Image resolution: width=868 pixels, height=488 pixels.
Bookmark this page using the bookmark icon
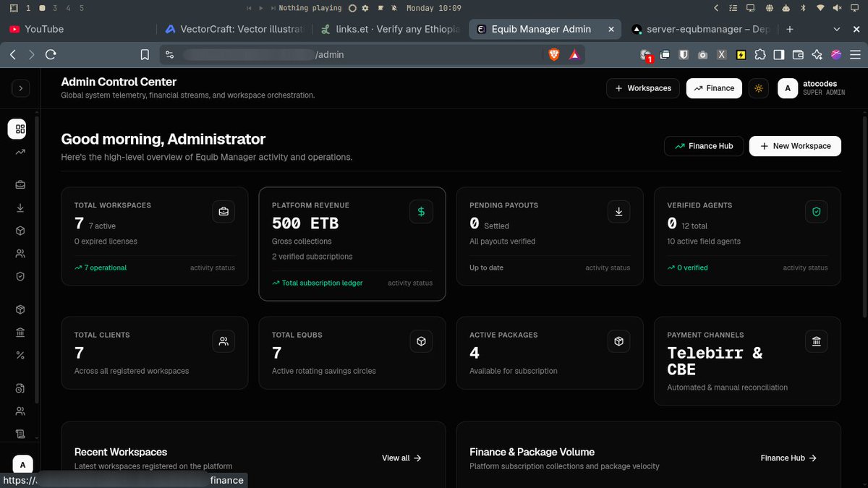[145, 54]
